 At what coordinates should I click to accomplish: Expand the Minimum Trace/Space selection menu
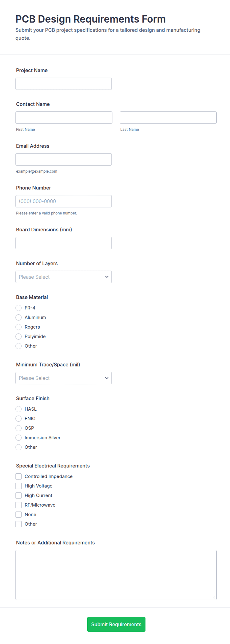[63, 378]
